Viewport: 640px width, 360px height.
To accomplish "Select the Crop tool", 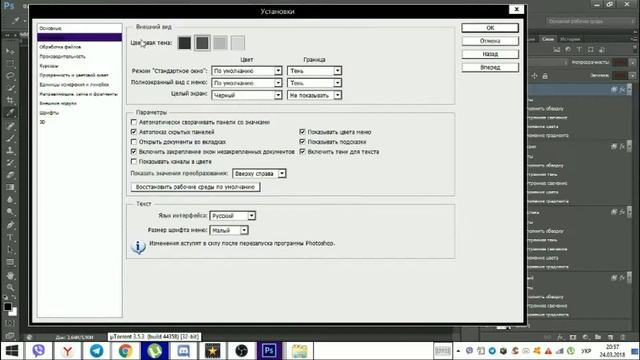I will click(x=10, y=100).
